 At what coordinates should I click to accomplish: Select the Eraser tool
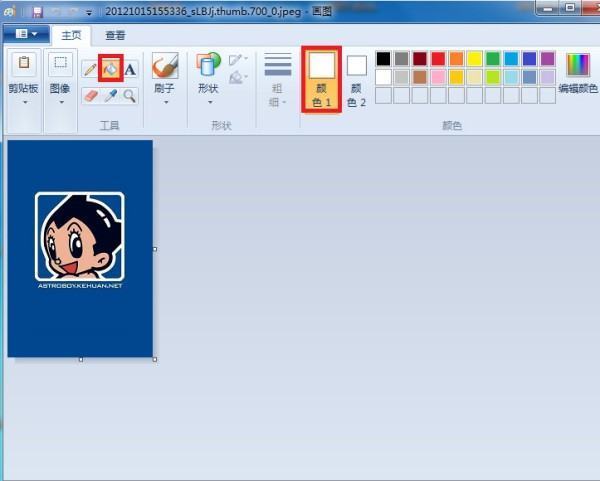(91, 96)
